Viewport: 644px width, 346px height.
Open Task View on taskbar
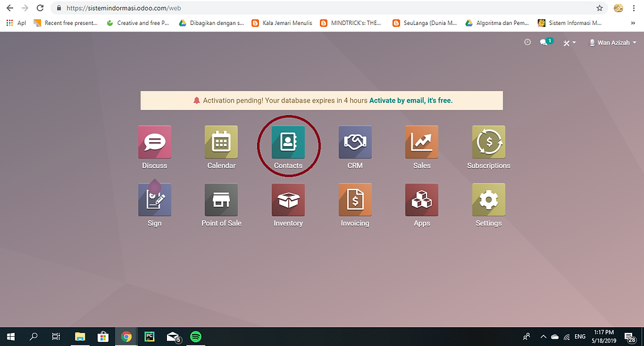(56, 337)
